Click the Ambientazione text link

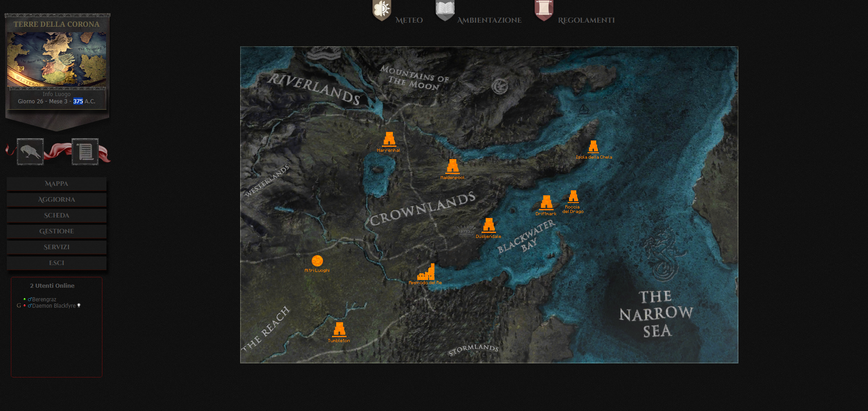[x=489, y=20]
